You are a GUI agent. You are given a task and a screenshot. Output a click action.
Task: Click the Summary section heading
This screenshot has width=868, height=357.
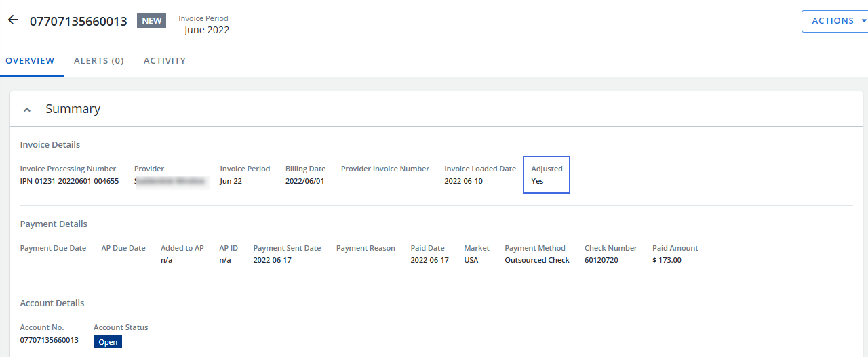coord(73,109)
